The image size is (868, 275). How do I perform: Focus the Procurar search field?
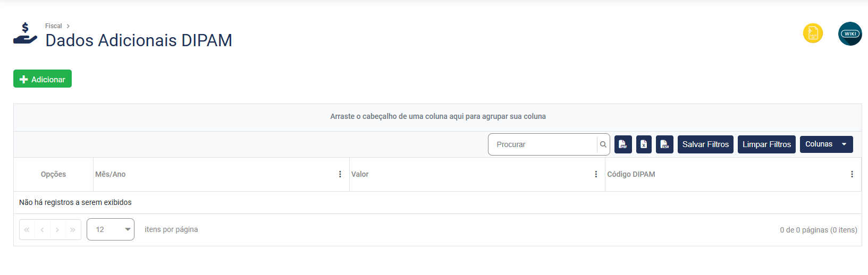(542, 144)
